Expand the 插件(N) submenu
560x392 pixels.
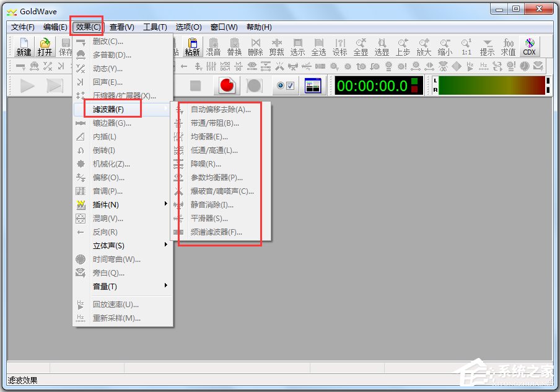[x=122, y=204]
